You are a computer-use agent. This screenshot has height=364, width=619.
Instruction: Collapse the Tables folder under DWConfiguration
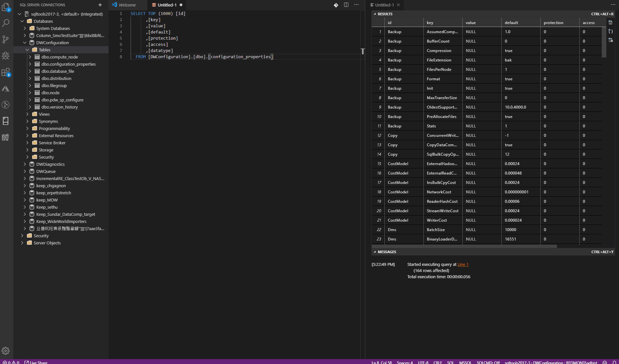(27, 49)
